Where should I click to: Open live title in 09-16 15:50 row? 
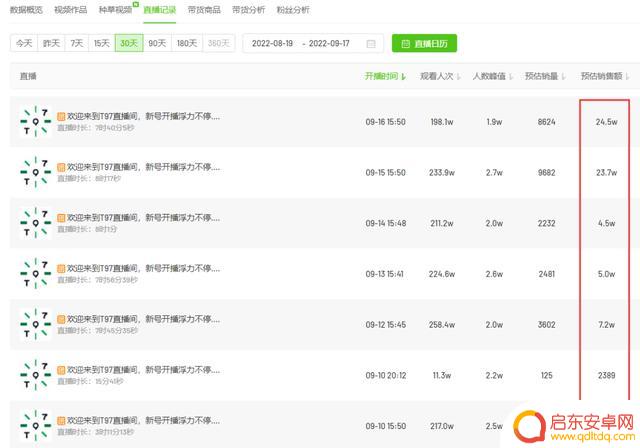tap(144, 116)
